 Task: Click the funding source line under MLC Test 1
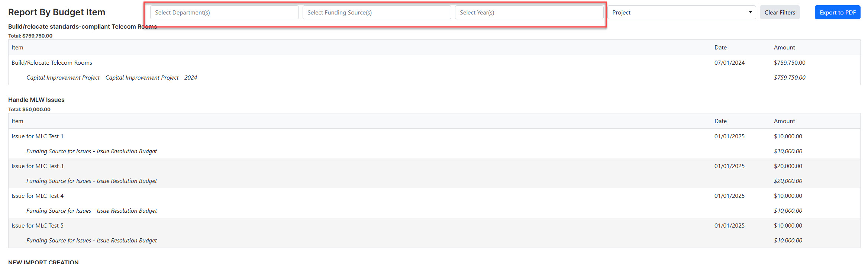pos(91,151)
